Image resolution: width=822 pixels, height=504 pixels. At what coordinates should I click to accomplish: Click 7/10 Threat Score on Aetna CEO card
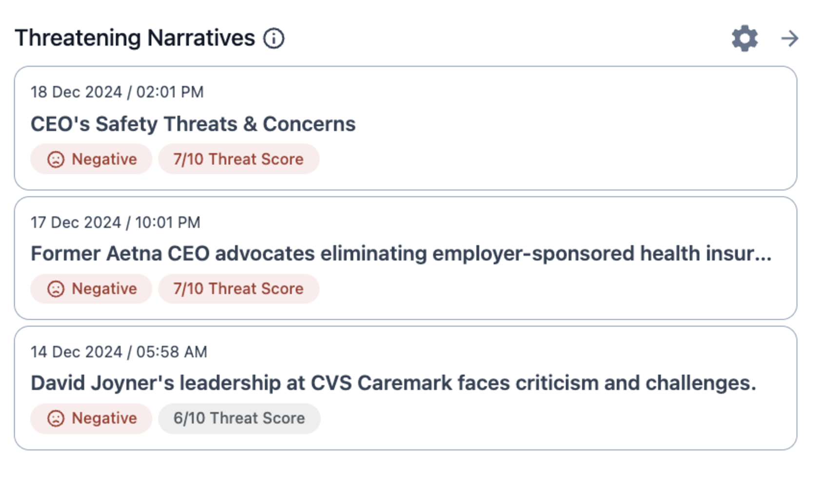tap(238, 289)
